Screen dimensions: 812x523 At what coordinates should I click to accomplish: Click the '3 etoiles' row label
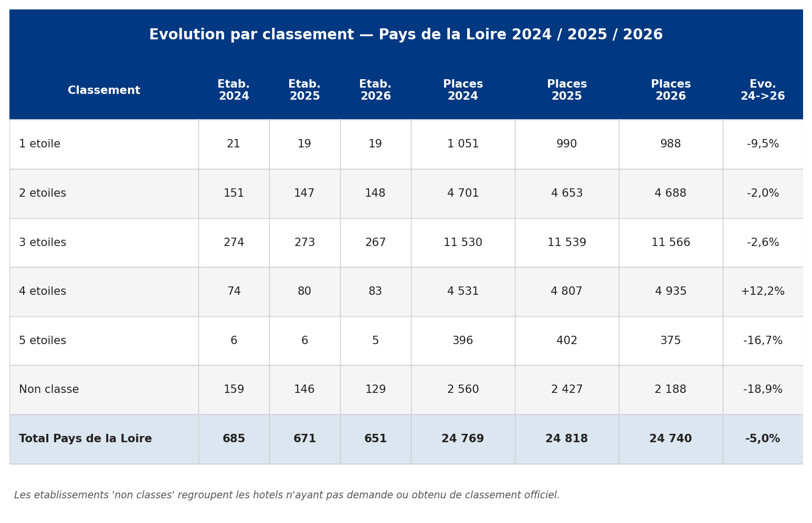coord(43,243)
